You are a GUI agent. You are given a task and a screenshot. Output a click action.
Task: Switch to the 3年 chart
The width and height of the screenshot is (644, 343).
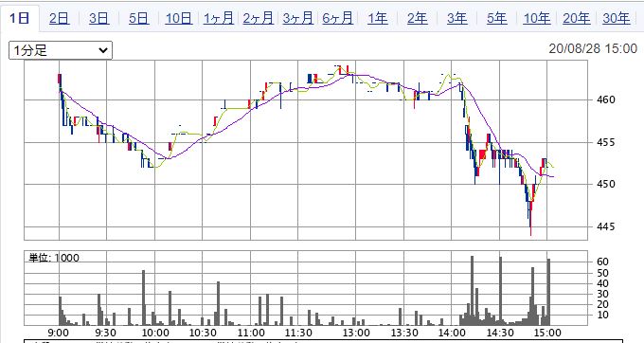457,18
